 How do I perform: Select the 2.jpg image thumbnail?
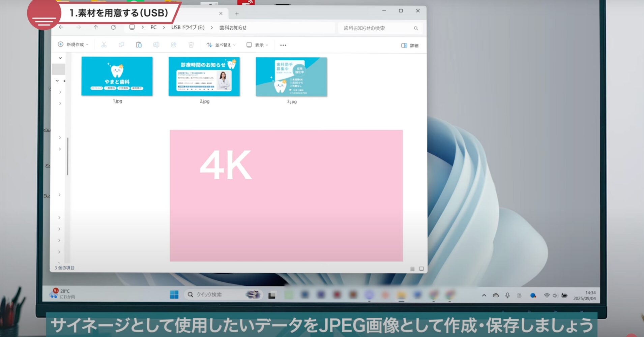(x=204, y=77)
